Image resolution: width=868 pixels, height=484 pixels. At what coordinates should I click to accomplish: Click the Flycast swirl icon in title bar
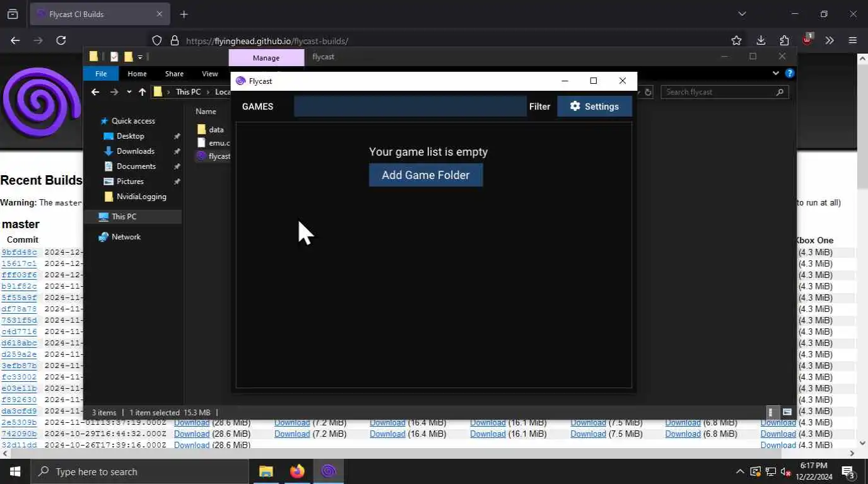pos(240,81)
